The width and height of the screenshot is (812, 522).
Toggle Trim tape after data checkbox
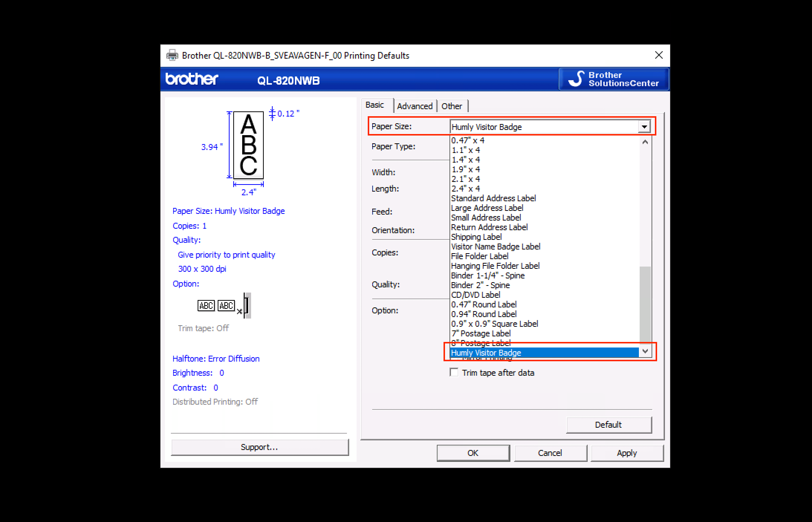pos(454,372)
